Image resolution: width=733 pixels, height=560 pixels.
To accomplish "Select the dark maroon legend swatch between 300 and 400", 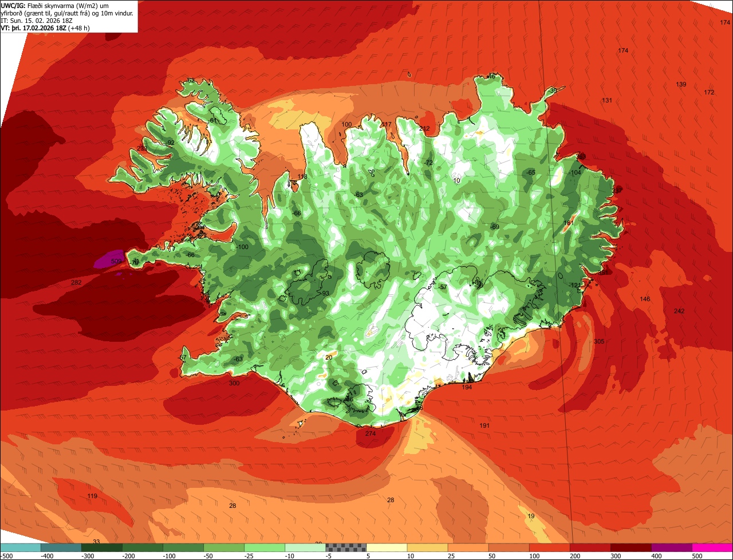I will pyautogui.click(x=630, y=547).
